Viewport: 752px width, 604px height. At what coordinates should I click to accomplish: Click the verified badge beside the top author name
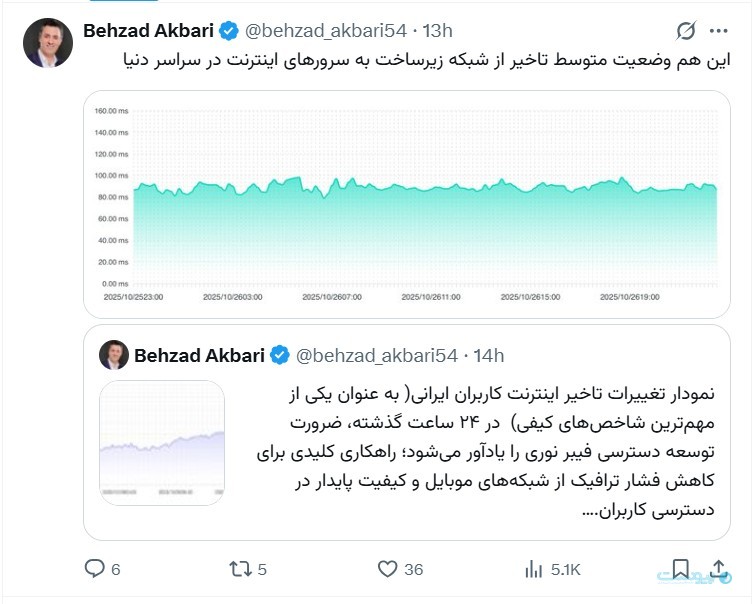(229, 31)
